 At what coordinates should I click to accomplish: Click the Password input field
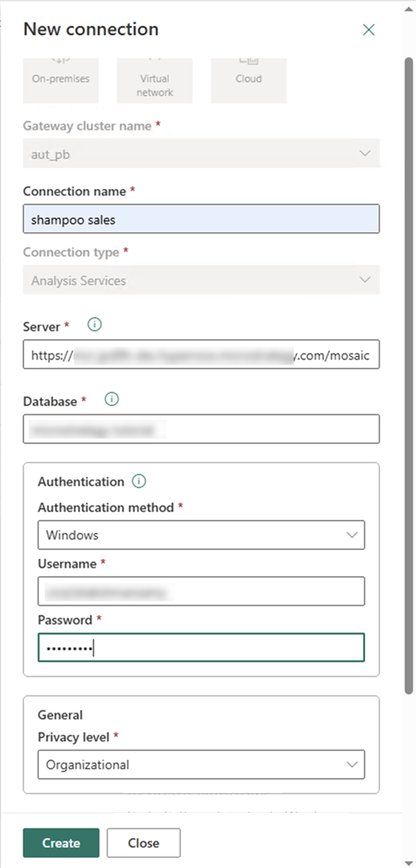[201, 647]
